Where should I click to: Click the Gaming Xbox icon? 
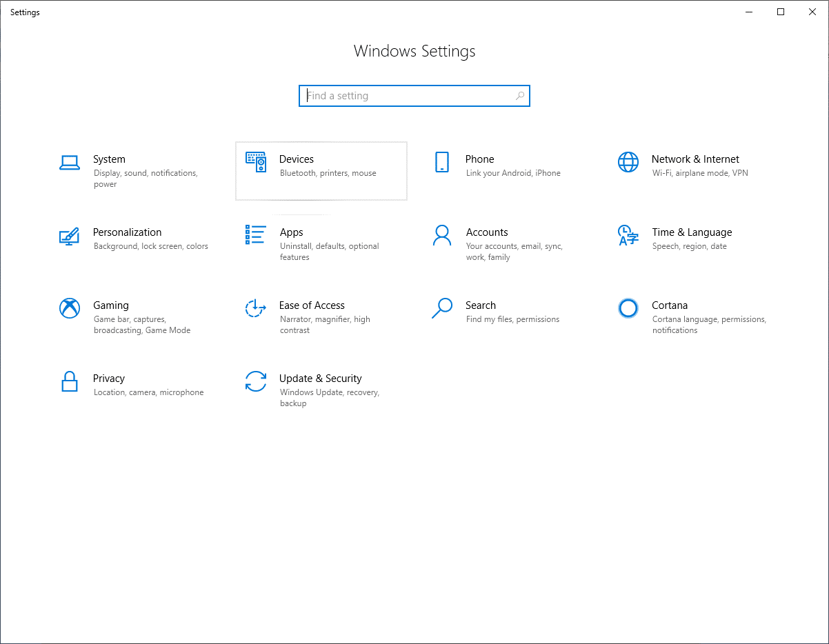[70, 308]
